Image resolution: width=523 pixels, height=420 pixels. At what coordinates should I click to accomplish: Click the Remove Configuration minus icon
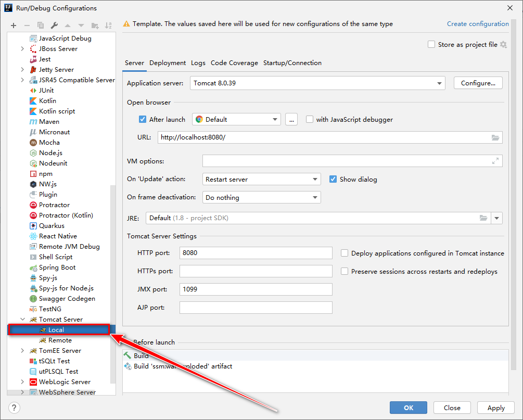click(x=27, y=26)
